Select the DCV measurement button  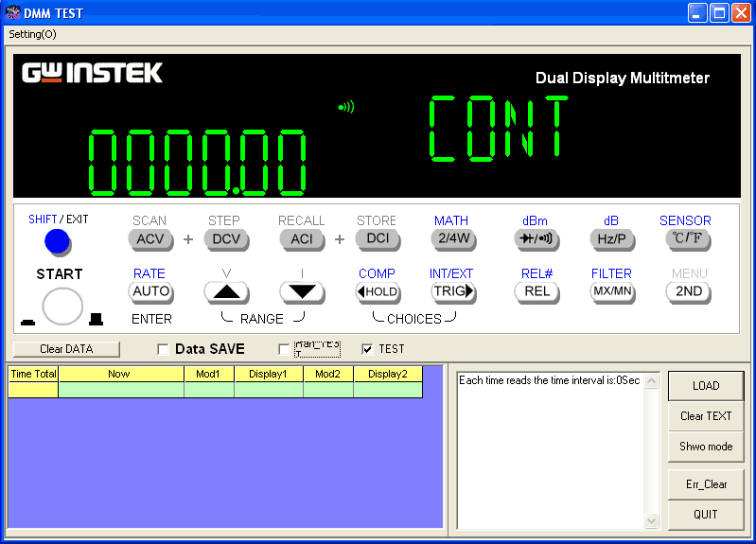[226, 239]
